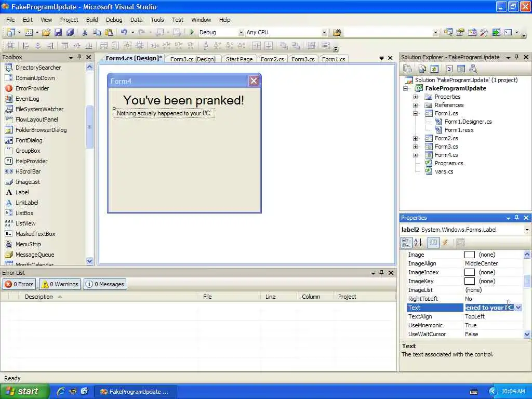532x399 pixels.
Task: Click the Toolbox scroll down arrow
Action: 89,261
